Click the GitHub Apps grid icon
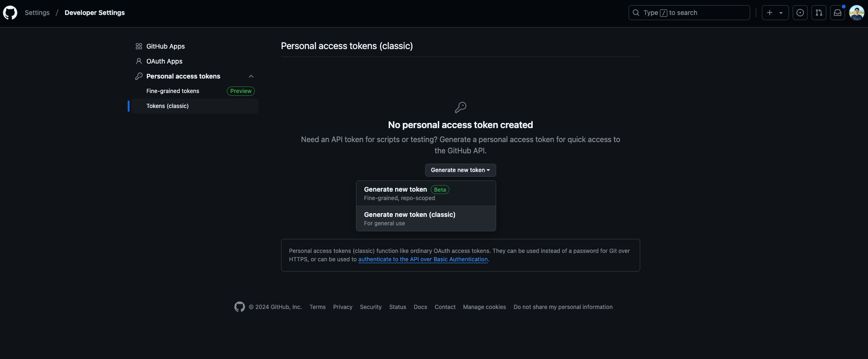 (139, 46)
